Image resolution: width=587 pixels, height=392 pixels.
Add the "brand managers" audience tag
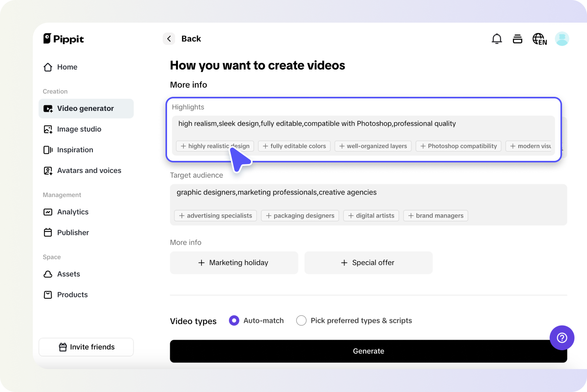coord(436,216)
